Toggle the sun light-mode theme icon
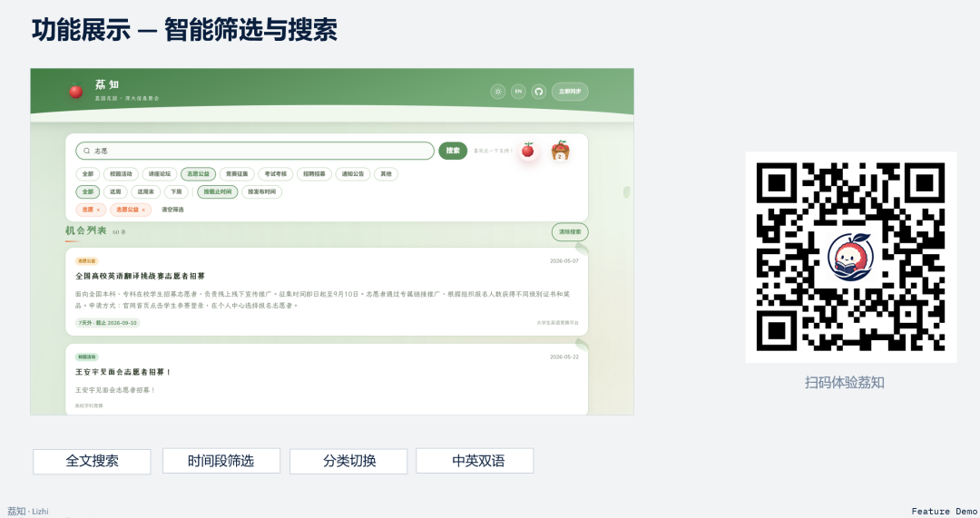980x518 pixels. pos(498,92)
